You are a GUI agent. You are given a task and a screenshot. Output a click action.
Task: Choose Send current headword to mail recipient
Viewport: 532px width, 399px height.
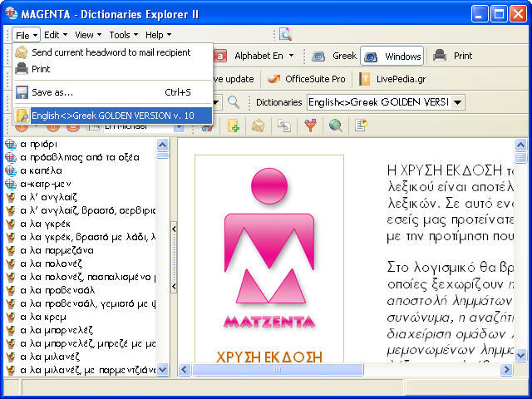[x=113, y=52]
